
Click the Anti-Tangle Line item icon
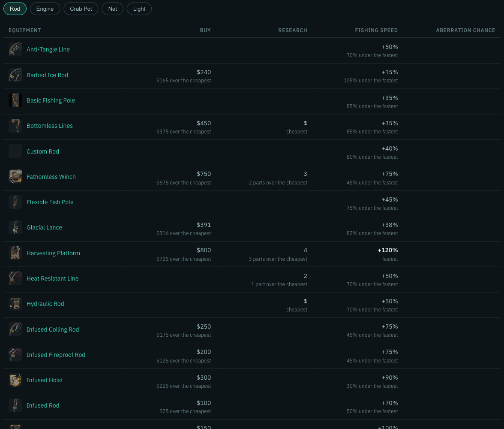[15, 49]
